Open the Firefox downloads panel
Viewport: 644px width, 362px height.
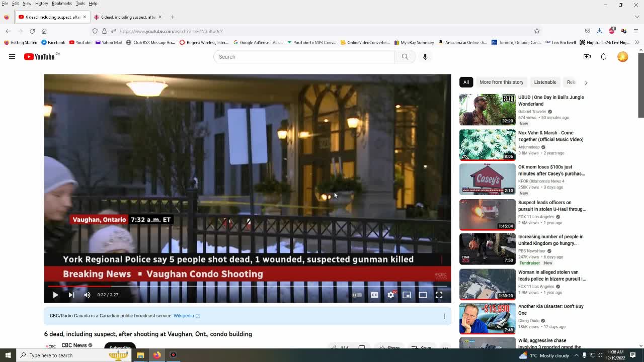599,31
